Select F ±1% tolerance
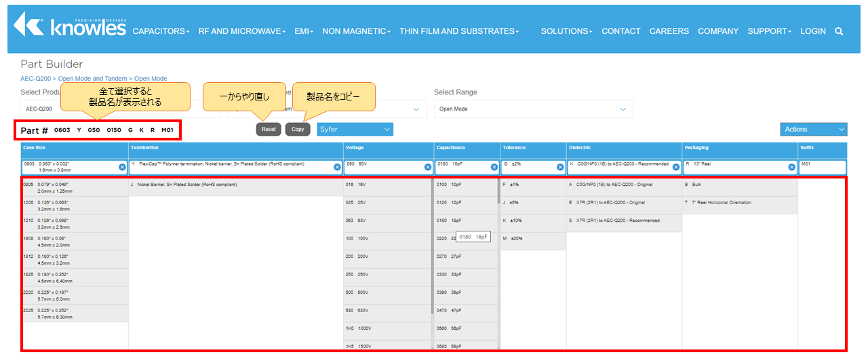This screenshot has width=868, height=359. click(x=533, y=187)
